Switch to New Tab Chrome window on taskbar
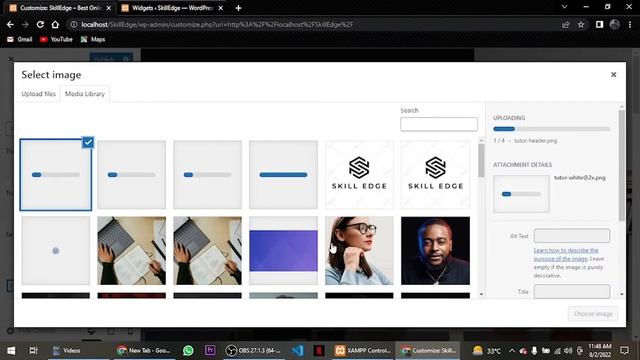The width and height of the screenshot is (640, 360). [145, 350]
